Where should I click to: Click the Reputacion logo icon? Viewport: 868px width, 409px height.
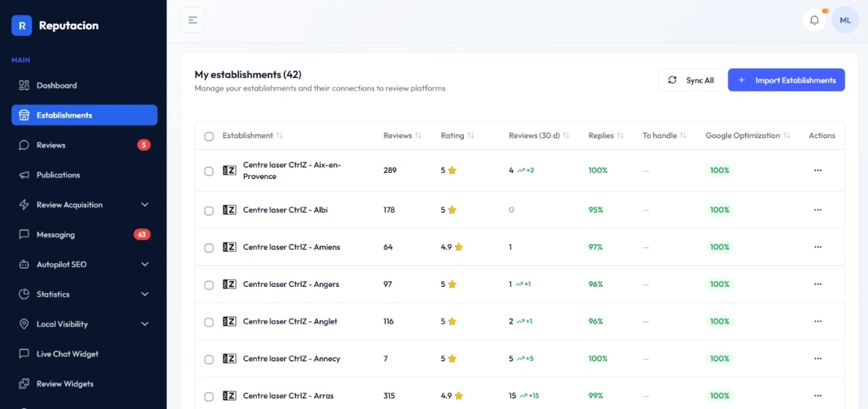(x=22, y=26)
